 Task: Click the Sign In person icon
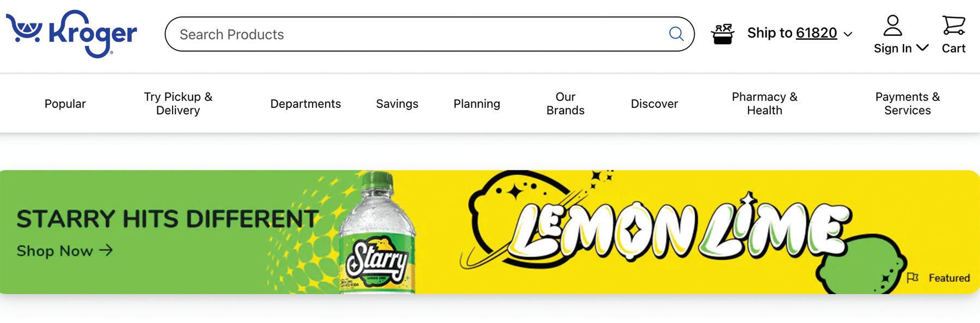pos(892,26)
